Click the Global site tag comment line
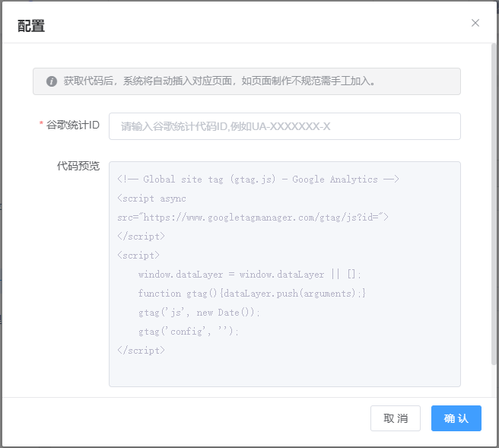The width and height of the screenshot is (499, 448). 258,180
